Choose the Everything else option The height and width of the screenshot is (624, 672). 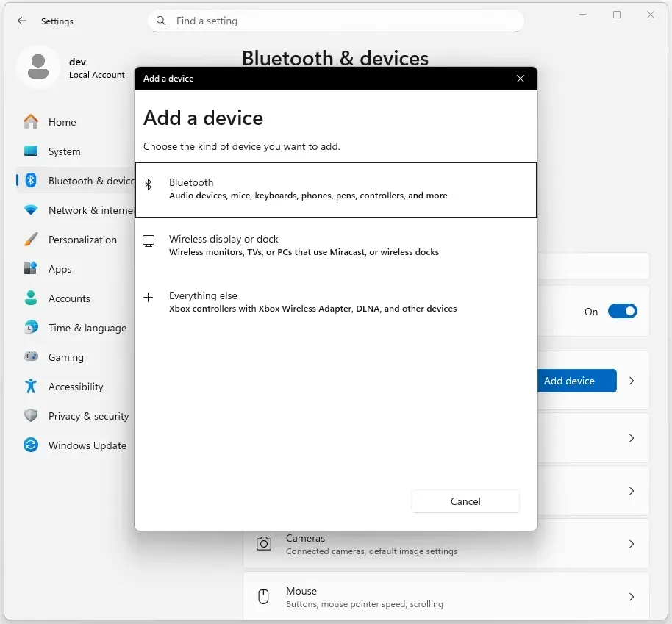(x=335, y=302)
